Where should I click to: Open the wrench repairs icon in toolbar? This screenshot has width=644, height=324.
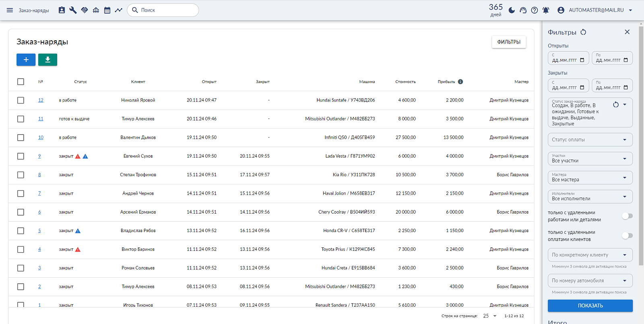73,10
